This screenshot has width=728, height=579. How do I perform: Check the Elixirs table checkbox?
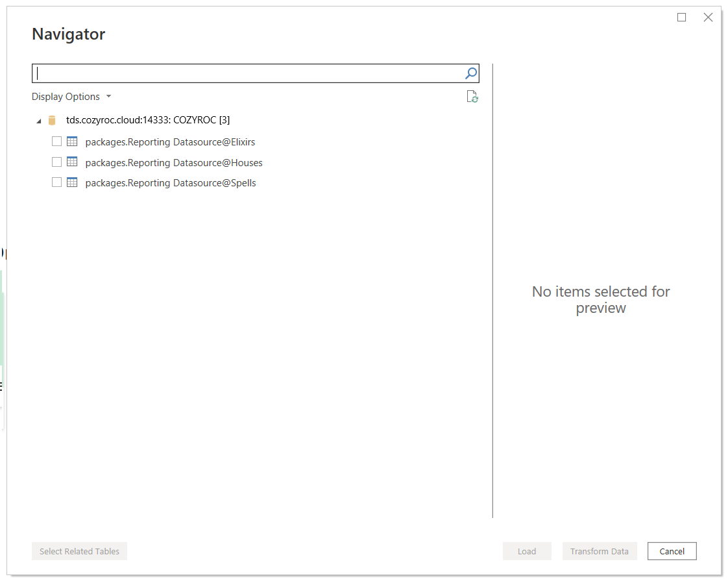pos(56,142)
